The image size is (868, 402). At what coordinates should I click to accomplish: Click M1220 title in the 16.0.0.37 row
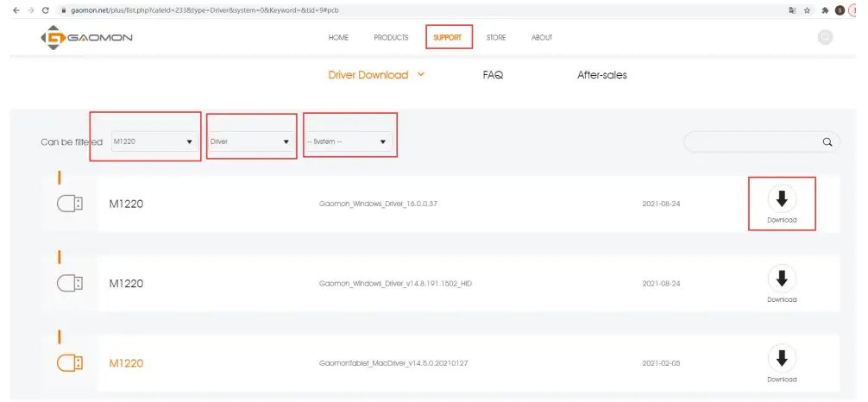[126, 204]
